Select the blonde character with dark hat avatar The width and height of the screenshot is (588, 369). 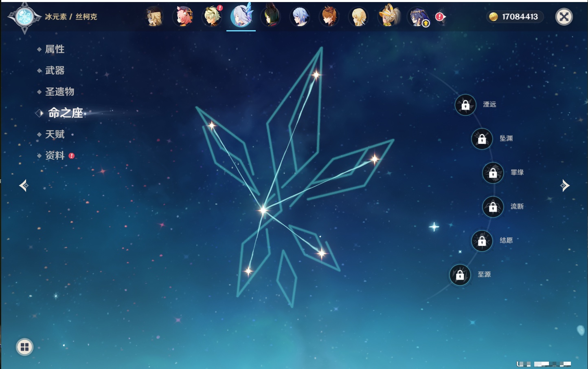click(154, 17)
